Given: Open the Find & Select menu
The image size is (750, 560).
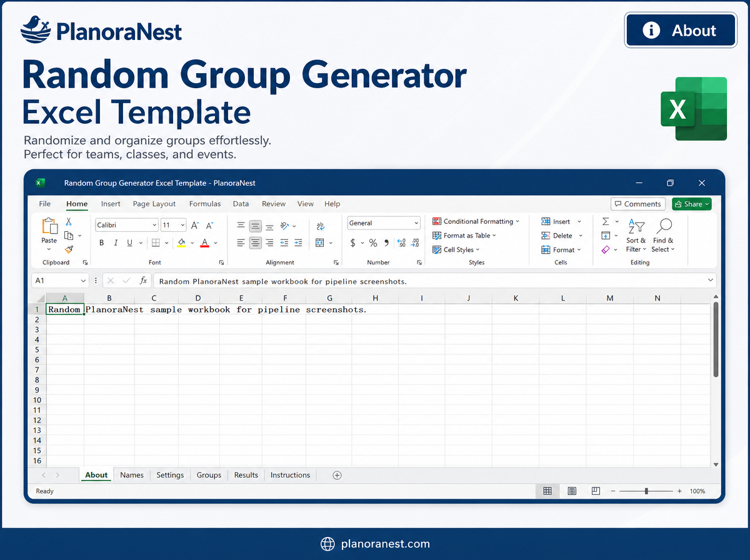Looking at the screenshot, I should [663, 236].
